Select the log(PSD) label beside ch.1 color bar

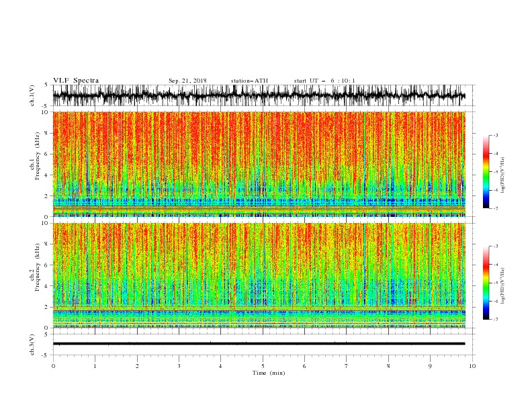click(503, 175)
